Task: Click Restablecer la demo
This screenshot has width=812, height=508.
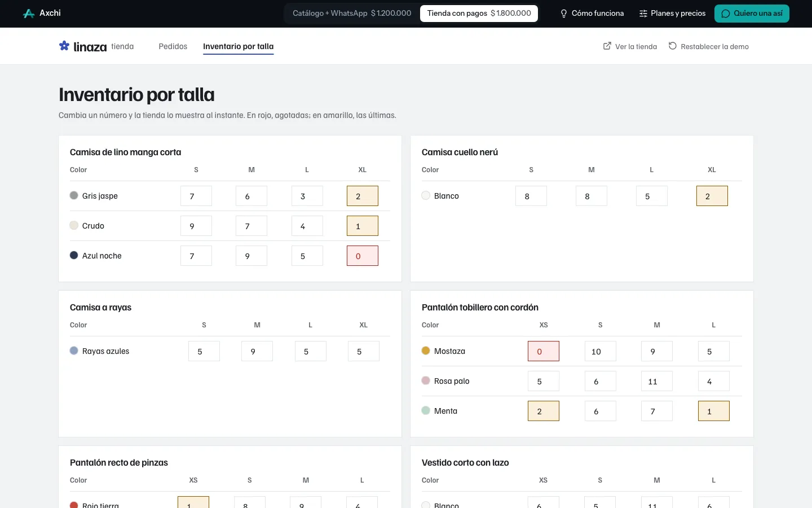Action: click(x=708, y=46)
